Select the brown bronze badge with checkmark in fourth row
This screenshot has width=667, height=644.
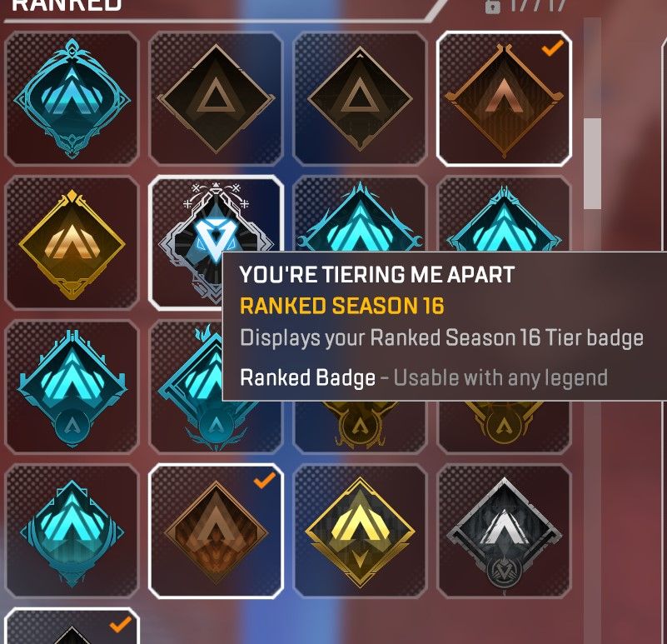tap(217, 532)
